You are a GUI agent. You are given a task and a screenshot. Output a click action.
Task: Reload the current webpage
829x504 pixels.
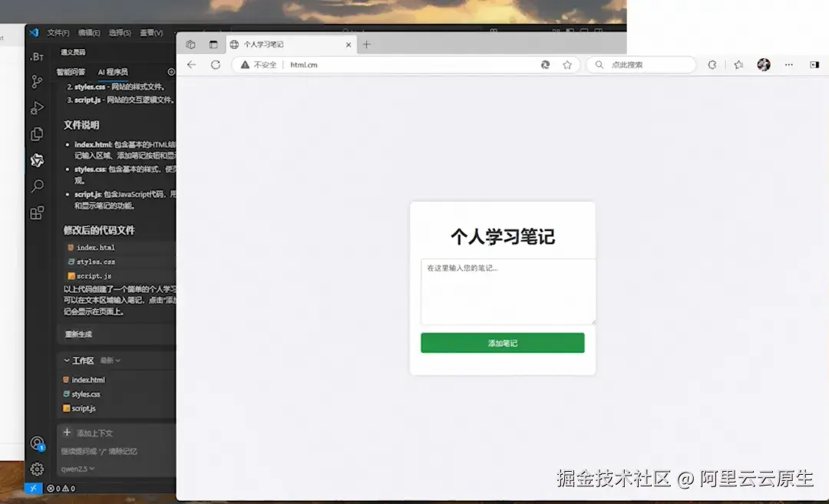215,64
